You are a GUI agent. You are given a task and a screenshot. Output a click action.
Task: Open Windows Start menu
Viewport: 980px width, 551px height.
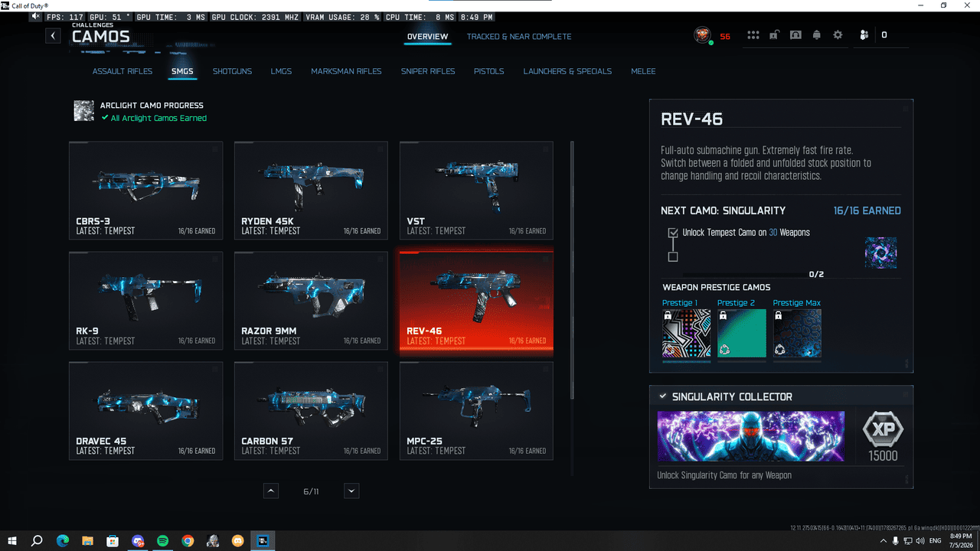(11, 541)
